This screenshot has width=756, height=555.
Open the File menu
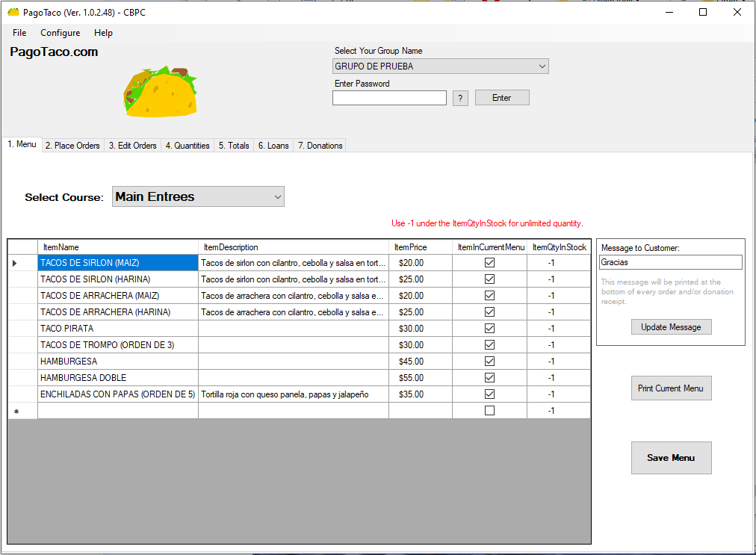(19, 33)
